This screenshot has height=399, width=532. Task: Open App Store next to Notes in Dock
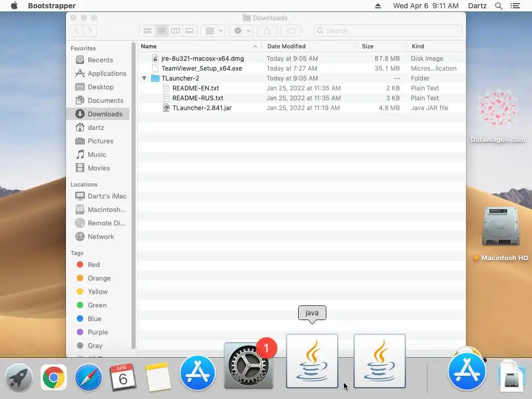[197, 373]
